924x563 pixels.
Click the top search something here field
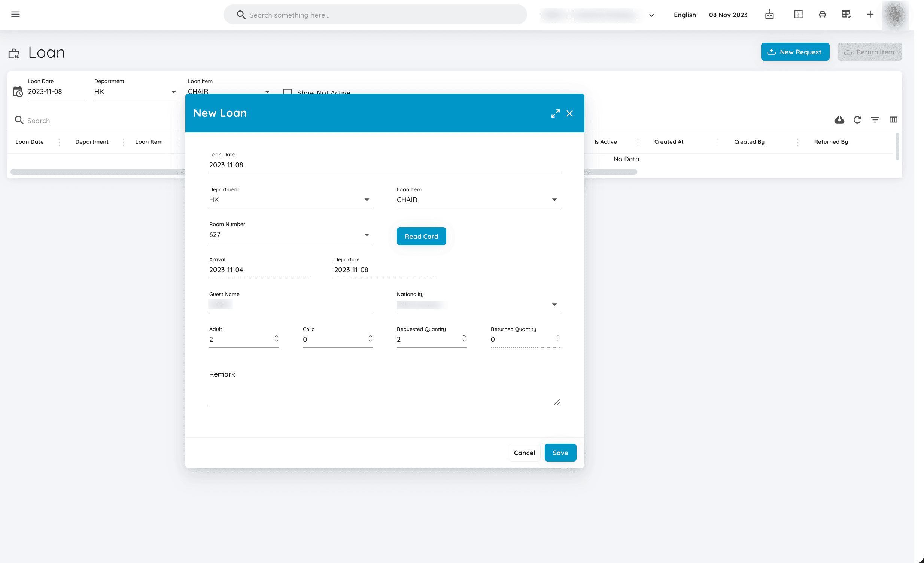(375, 15)
